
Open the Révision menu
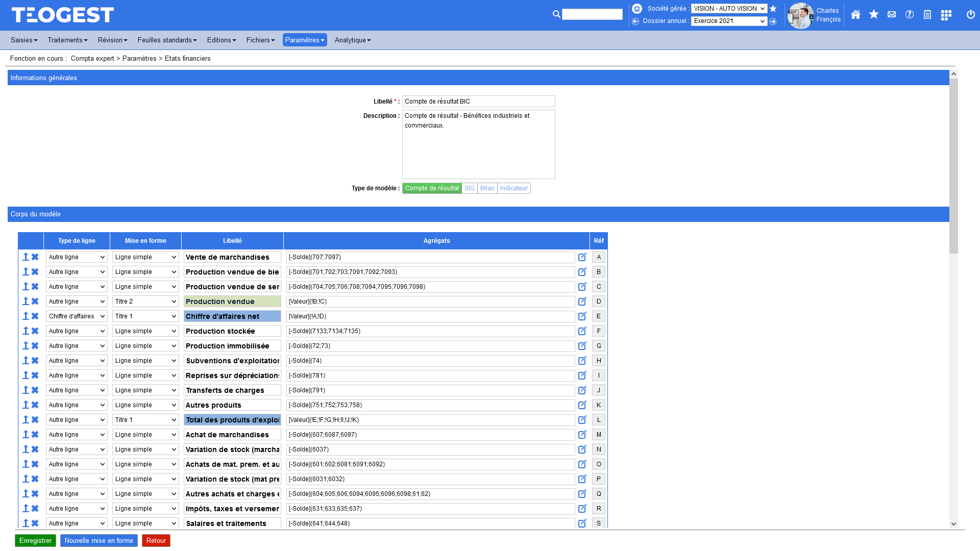click(x=112, y=40)
